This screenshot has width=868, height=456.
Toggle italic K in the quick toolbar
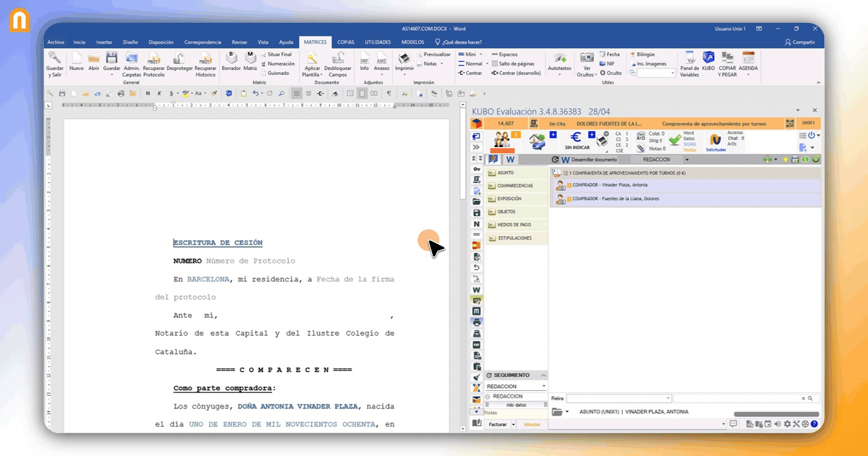[x=160, y=93]
